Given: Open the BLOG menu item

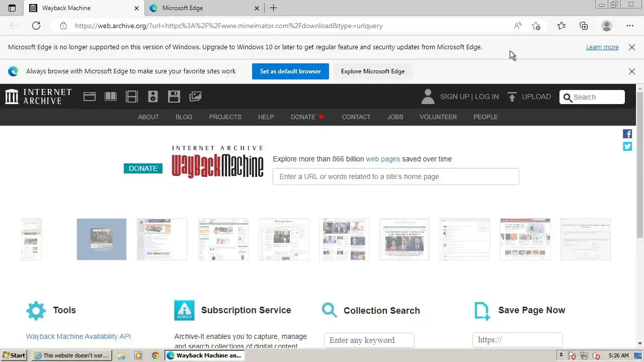Looking at the screenshot, I should [184, 117].
